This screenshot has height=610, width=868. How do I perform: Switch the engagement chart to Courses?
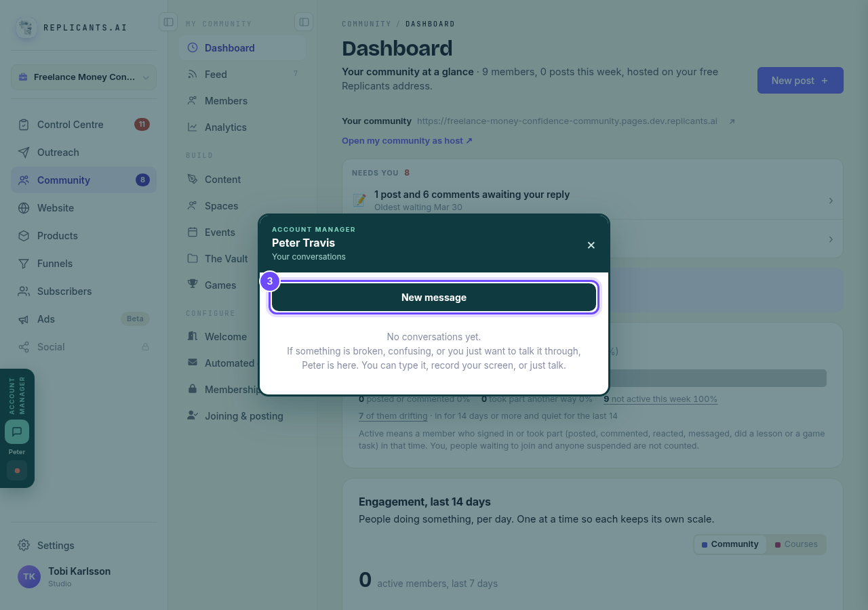796,544
